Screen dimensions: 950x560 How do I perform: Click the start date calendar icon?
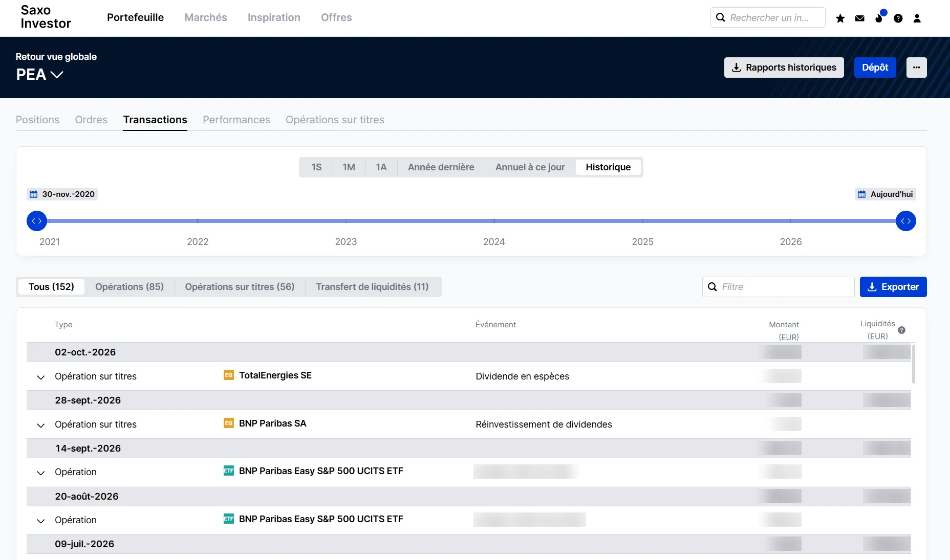(x=34, y=194)
